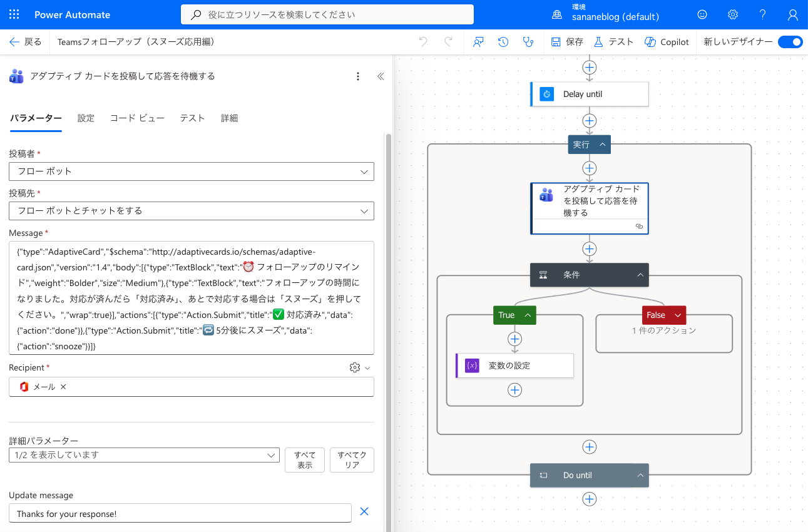Click into the Message JSON field
The width and height of the screenshot is (808, 532).
pos(192,298)
